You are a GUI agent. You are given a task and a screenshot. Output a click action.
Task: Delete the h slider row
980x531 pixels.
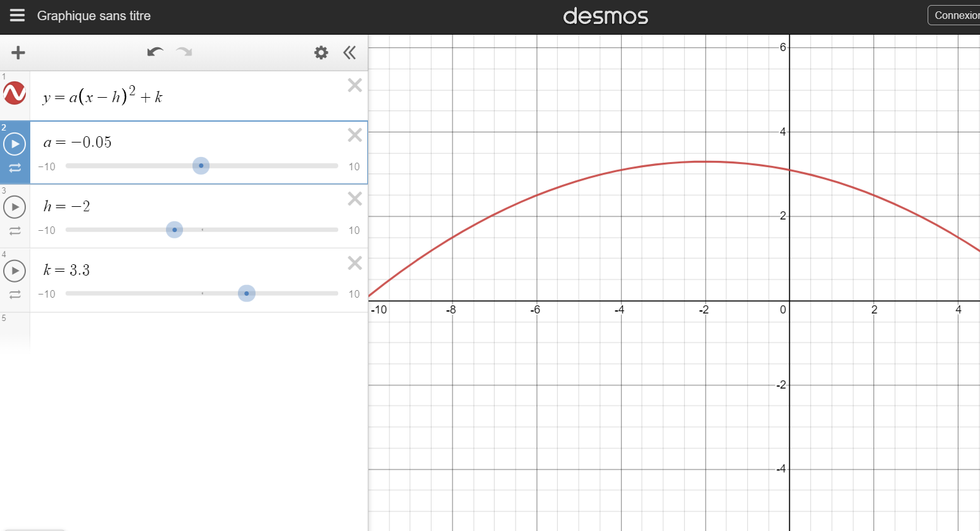point(355,199)
